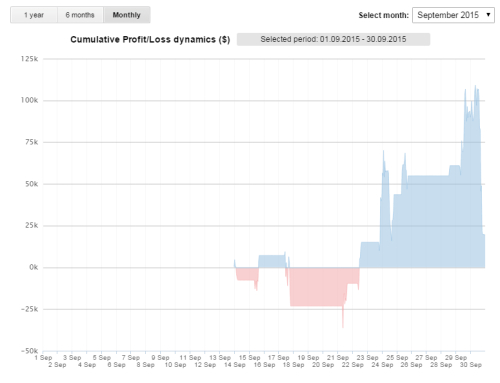The image size is (500, 383).
Task: Open the September 2015 month dropdown
Action: click(453, 15)
